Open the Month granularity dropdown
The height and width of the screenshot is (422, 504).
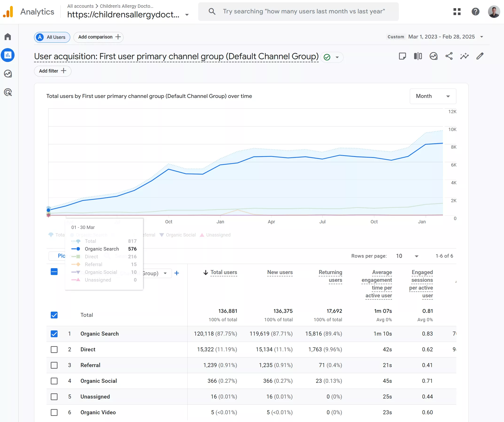click(433, 96)
